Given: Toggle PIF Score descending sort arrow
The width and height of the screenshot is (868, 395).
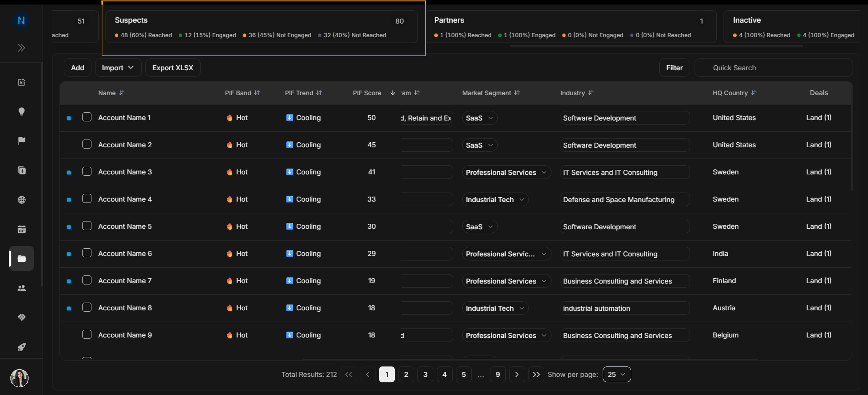Looking at the screenshot, I should coord(393,93).
